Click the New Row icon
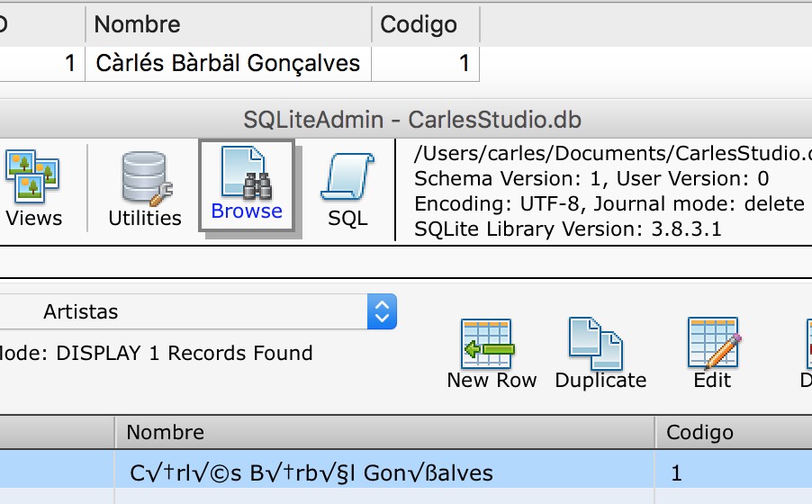 coord(491,343)
